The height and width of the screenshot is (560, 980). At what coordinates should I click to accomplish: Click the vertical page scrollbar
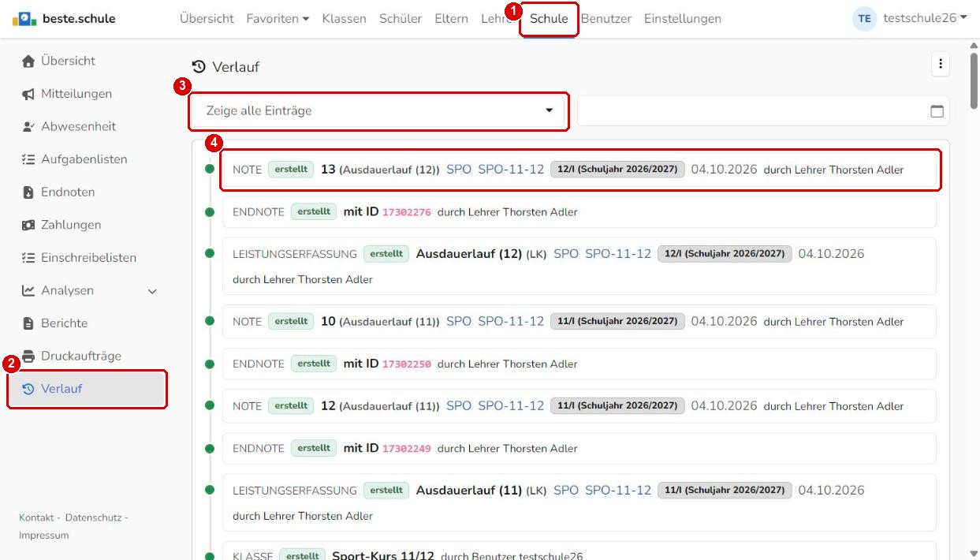(x=974, y=300)
